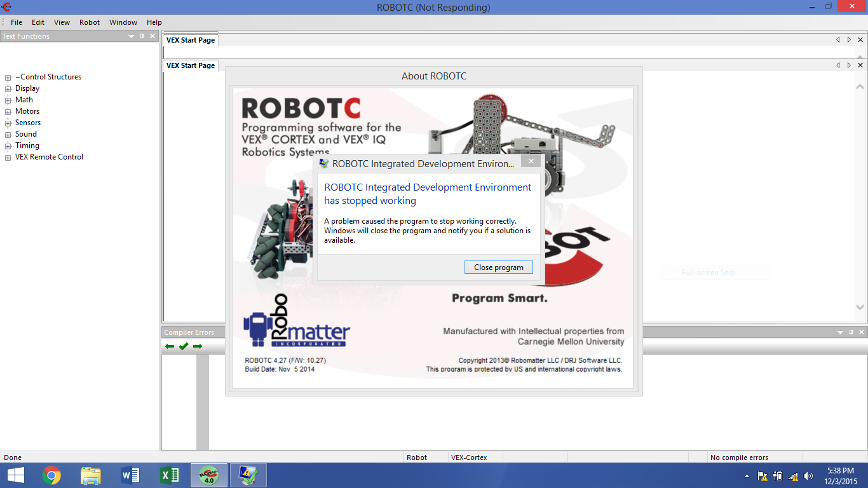Open the File menu
This screenshot has height=488, width=868.
(x=17, y=22)
